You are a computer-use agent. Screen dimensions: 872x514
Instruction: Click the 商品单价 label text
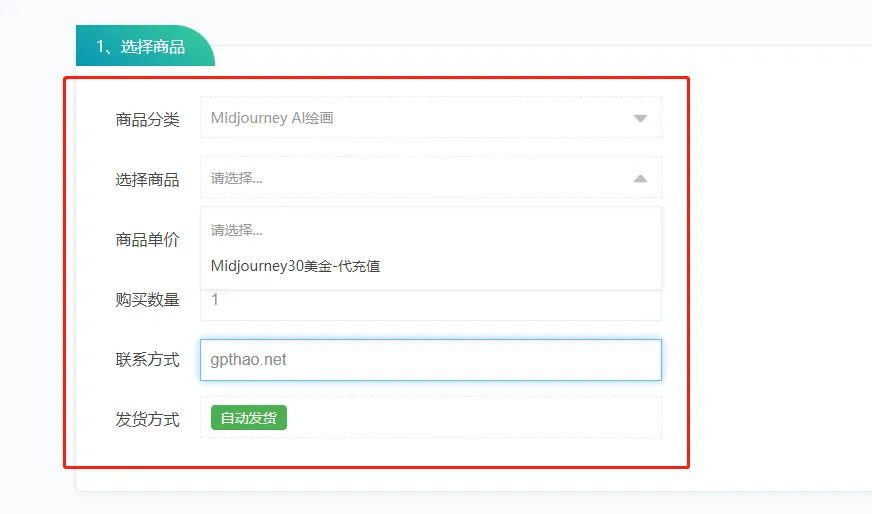pyautogui.click(x=147, y=239)
